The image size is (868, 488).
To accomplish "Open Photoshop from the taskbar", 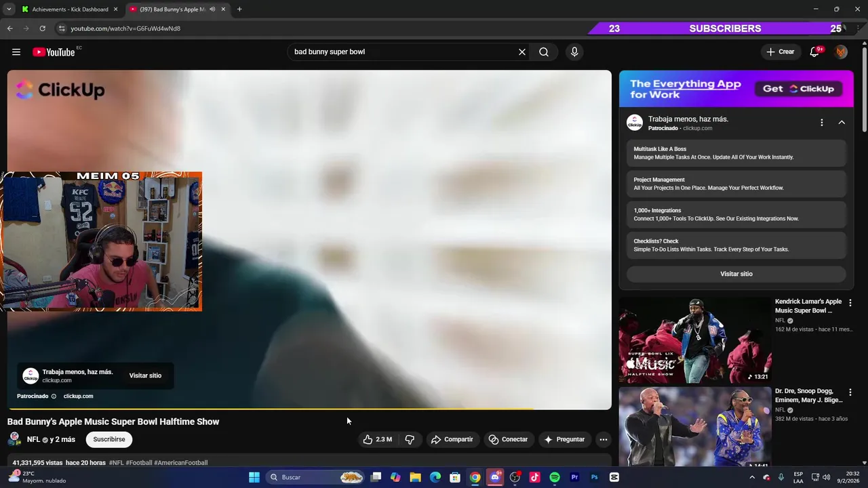I will click(594, 477).
